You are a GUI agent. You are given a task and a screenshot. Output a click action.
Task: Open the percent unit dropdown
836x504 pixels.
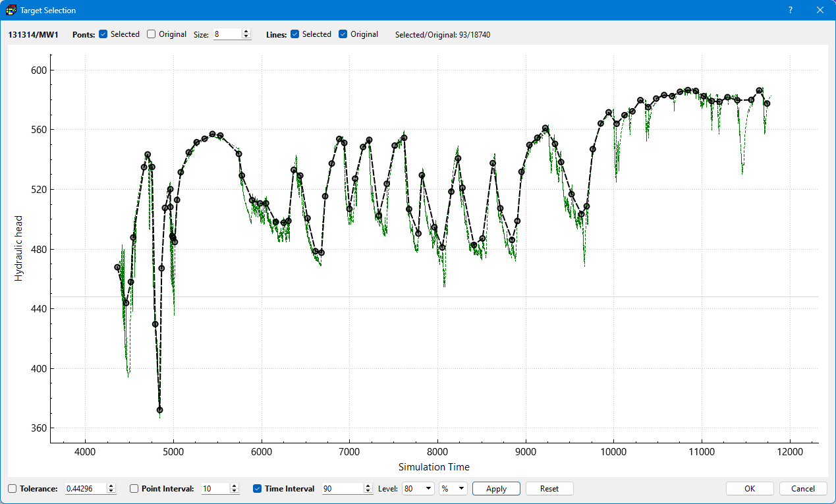coord(453,489)
